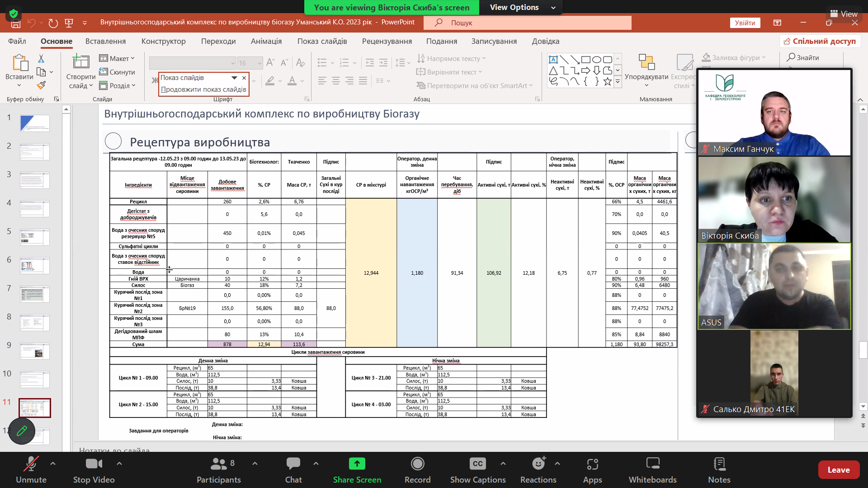868x488 pixels.
Task: Expand audio options arrow next to Unmute
Action: coord(53,463)
